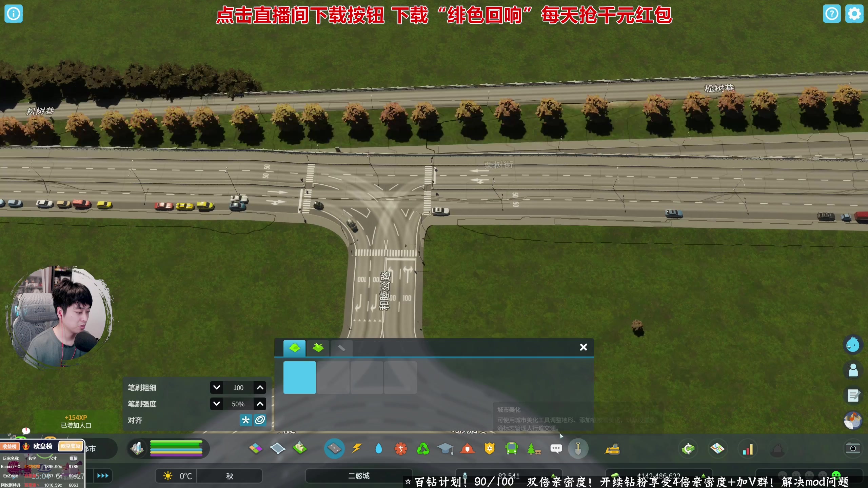Activate the bulldozer tool

(x=612, y=449)
